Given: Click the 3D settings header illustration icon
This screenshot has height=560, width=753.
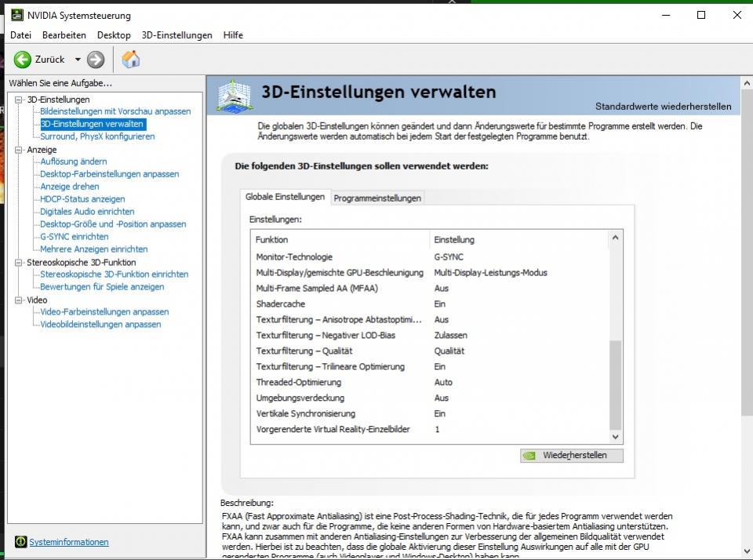Looking at the screenshot, I should click(235, 95).
